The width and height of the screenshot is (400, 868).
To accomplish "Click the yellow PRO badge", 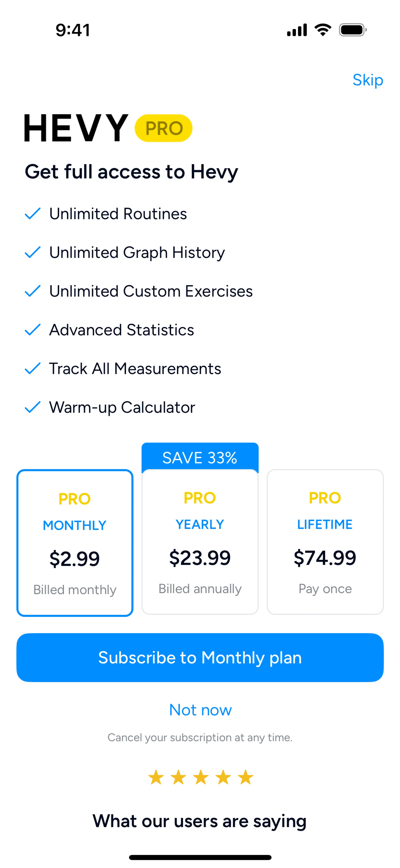I will pos(163,128).
